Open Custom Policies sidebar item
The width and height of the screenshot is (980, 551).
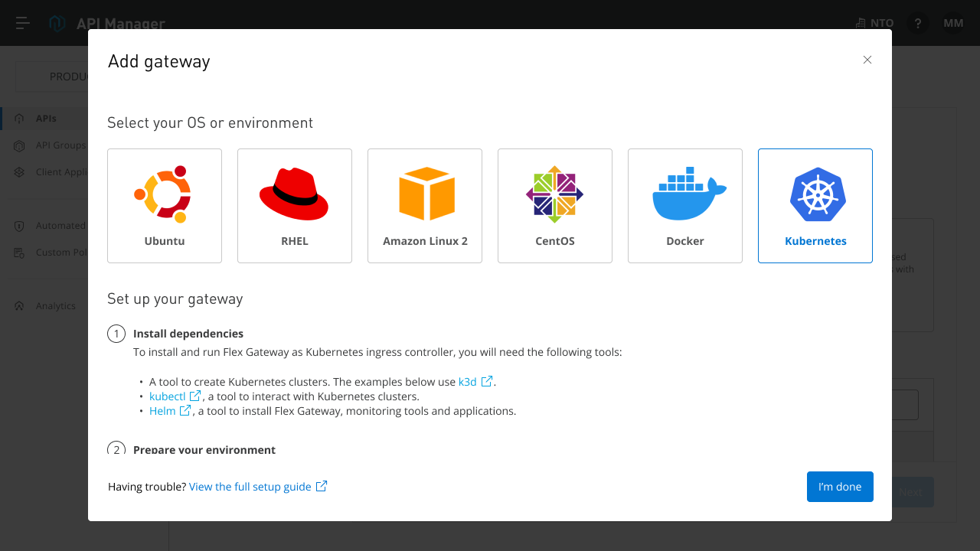pyautogui.click(x=50, y=253)
